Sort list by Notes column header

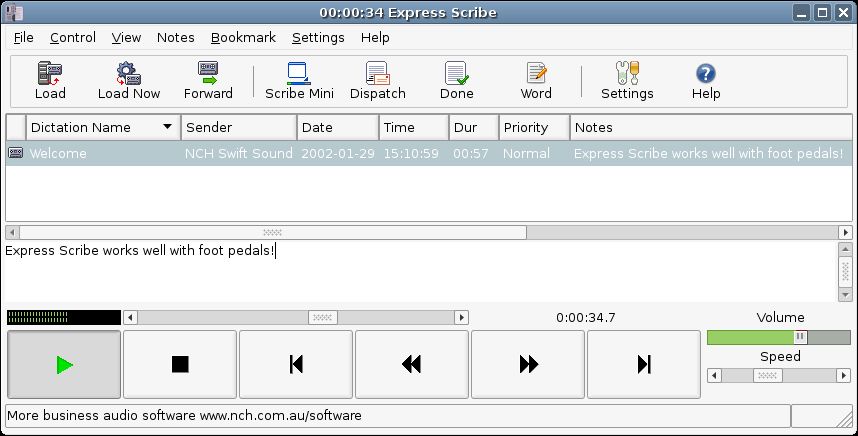pyautogui.click(x=711, y=127)
